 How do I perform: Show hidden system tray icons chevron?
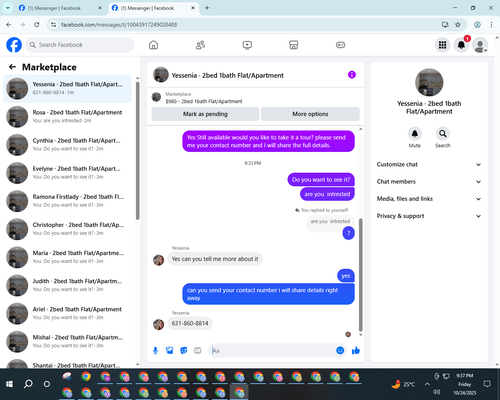click(427, 384)
